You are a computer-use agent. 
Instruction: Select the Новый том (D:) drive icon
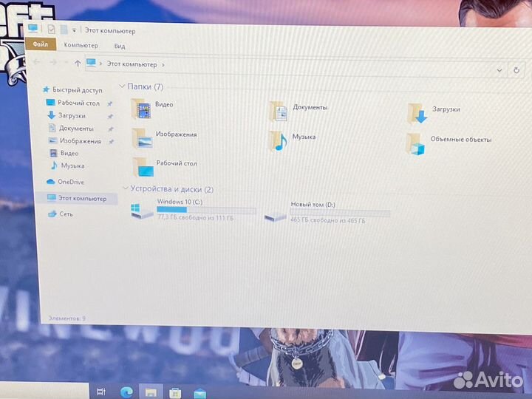coord(275,216)
